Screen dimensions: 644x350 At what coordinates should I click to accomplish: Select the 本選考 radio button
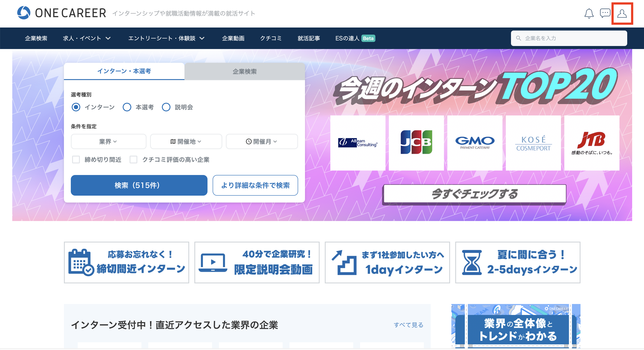coord(127,107)
